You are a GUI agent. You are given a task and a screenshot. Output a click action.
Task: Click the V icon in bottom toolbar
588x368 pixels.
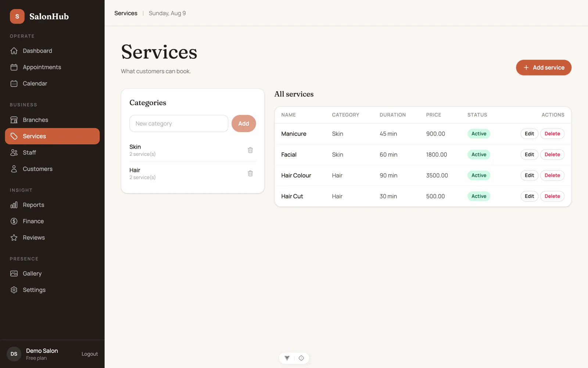coord(287,358)
